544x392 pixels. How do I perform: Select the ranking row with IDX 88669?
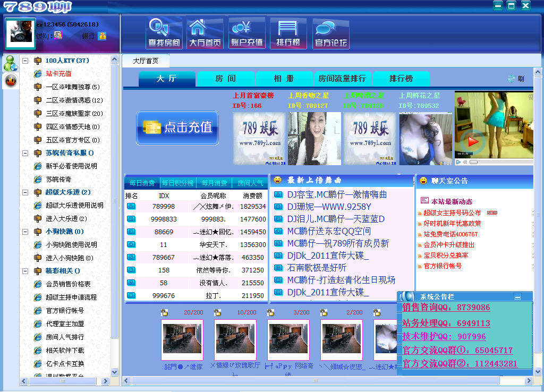(x=195, y=232)
